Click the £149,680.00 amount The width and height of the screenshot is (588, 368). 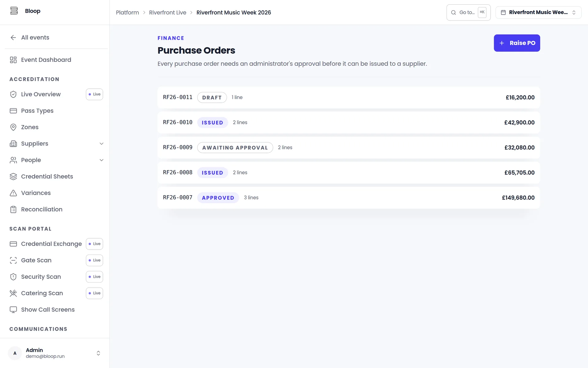[x=518, y=198]
